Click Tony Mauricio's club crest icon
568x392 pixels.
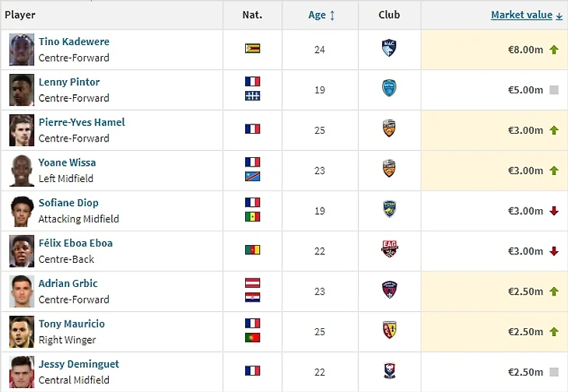(389, 331)
